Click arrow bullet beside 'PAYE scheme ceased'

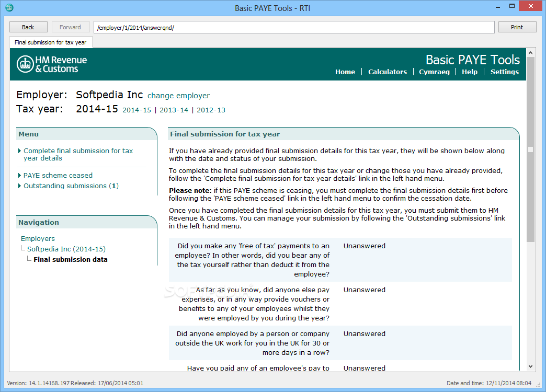coord(19,175)
